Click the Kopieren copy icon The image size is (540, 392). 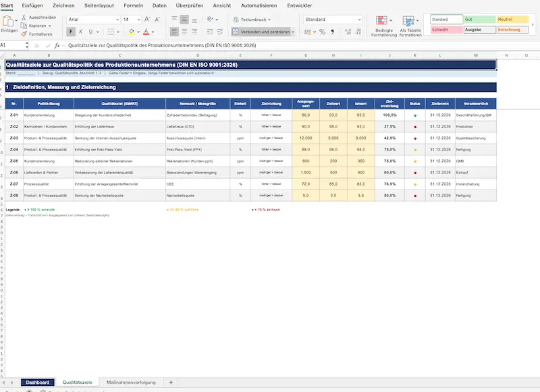24,26
